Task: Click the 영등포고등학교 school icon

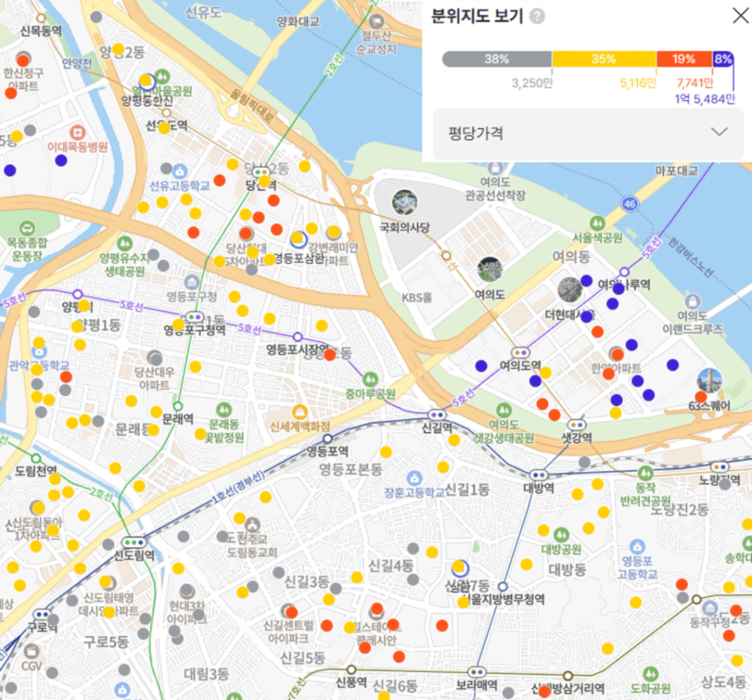Action: pyautogui.click(x=637, y=546)
